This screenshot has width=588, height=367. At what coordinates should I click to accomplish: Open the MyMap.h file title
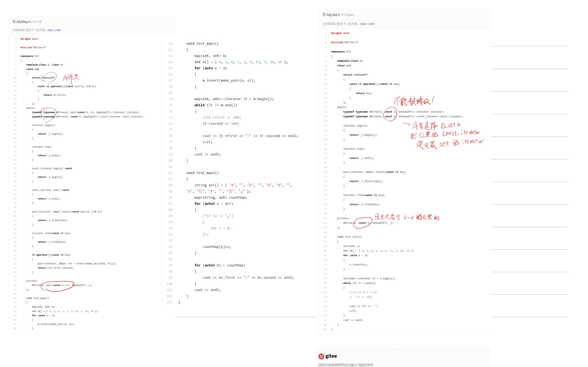pos(24,22)
